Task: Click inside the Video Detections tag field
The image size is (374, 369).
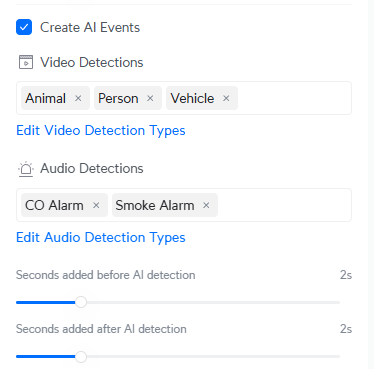Action: pos(184,98)
